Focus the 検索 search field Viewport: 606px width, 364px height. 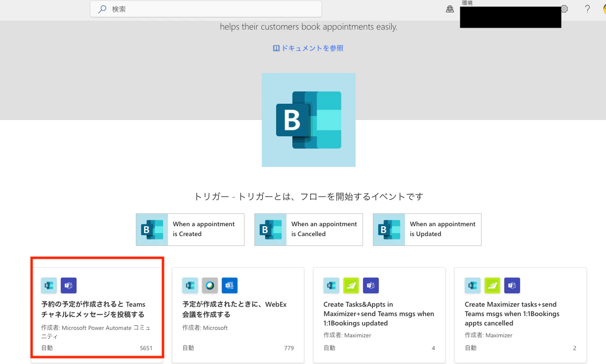(206, 9)
